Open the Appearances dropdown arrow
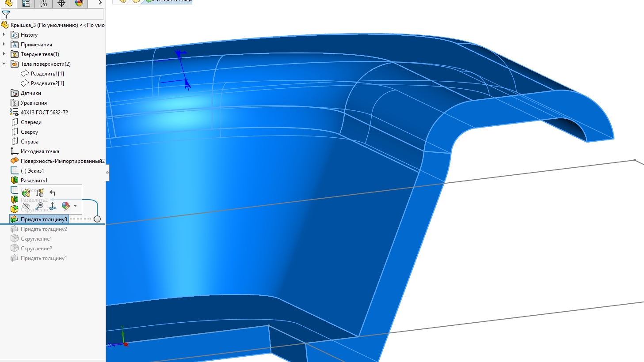Viewport: 644px width, 362px height. [76, 206]
